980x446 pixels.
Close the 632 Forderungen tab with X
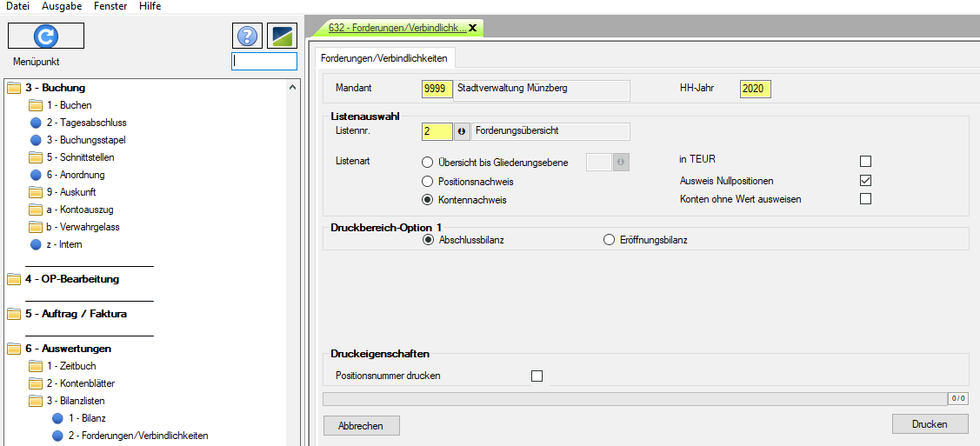472,28
